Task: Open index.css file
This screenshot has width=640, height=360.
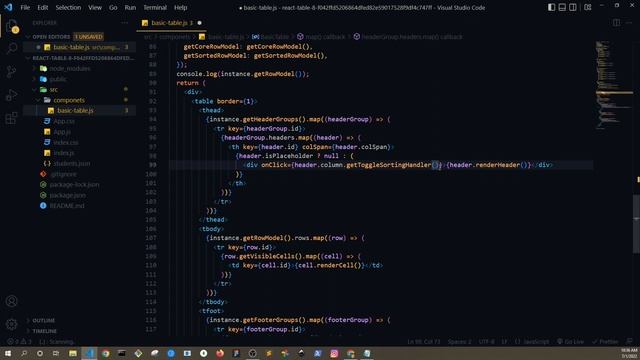Action: coord(66,142)
